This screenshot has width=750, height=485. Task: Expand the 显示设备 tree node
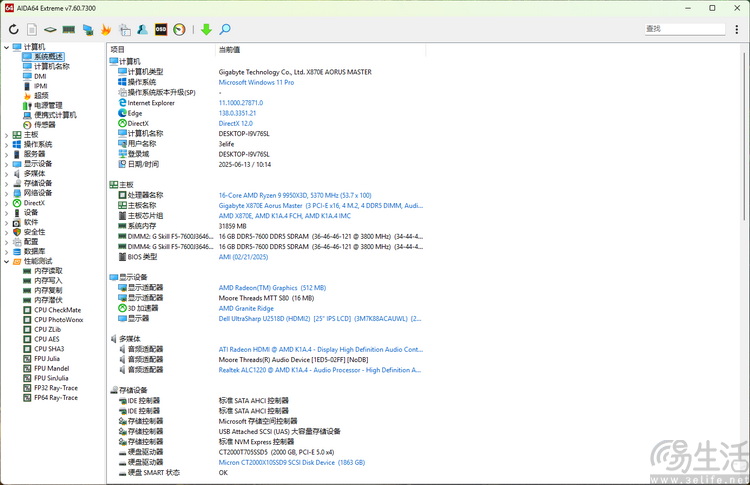pos(6,164)
